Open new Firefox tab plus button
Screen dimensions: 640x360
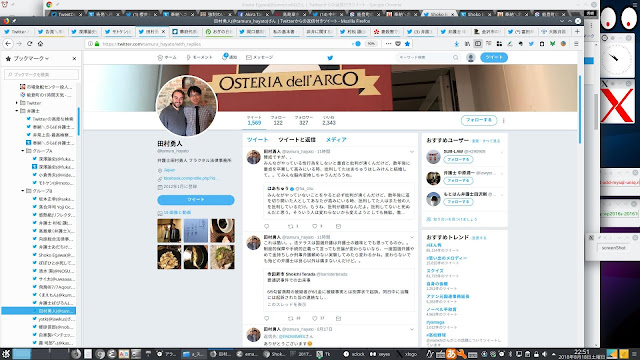[577, 31]
